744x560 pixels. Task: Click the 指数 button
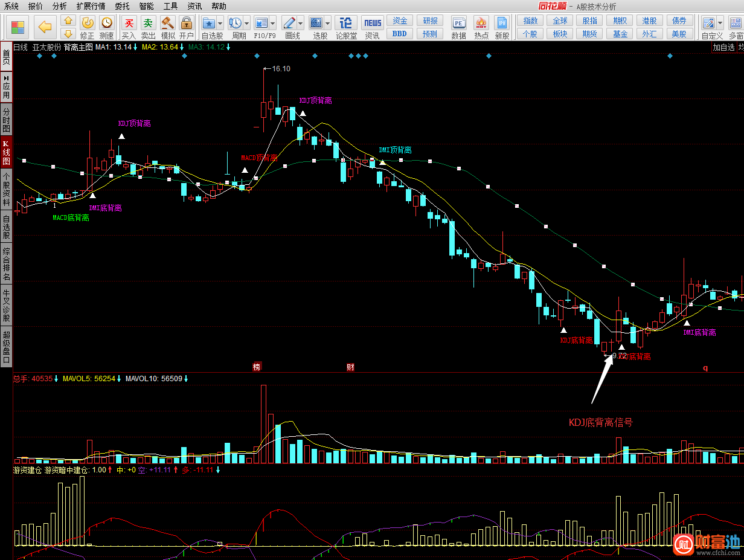click(x=530, y=21)
